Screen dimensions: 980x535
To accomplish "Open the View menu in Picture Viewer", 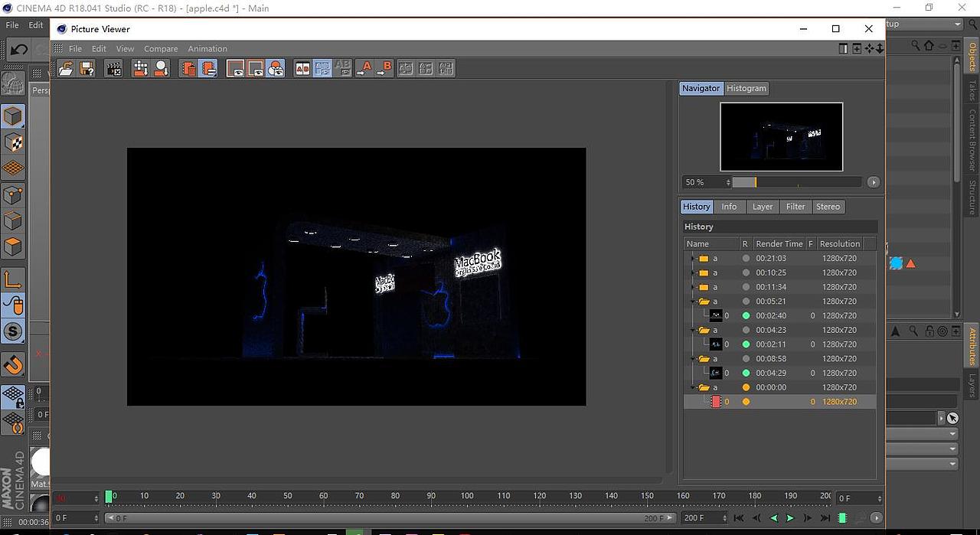I will click(125, 48).
